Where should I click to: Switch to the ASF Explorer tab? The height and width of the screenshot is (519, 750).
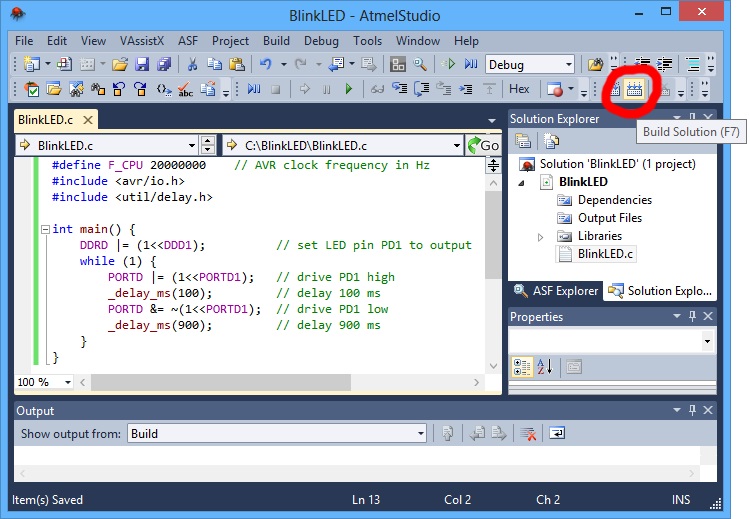tap(556, 291)
